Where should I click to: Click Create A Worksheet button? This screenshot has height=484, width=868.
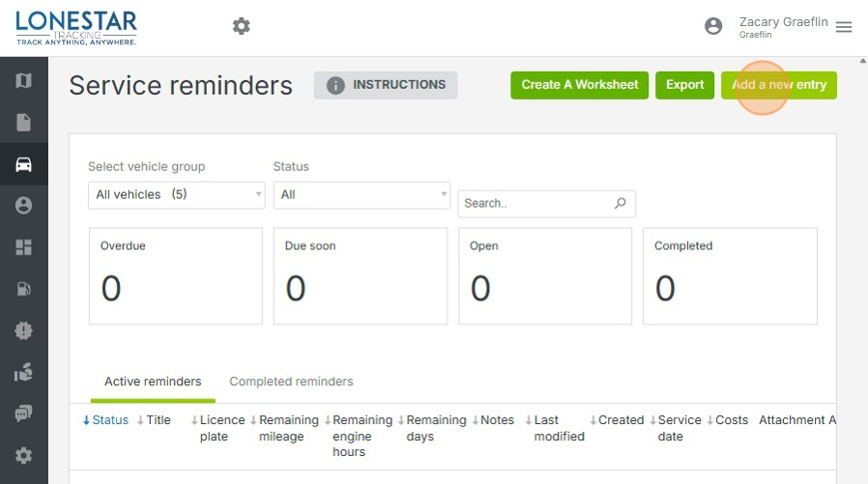(x=579, y=85)
